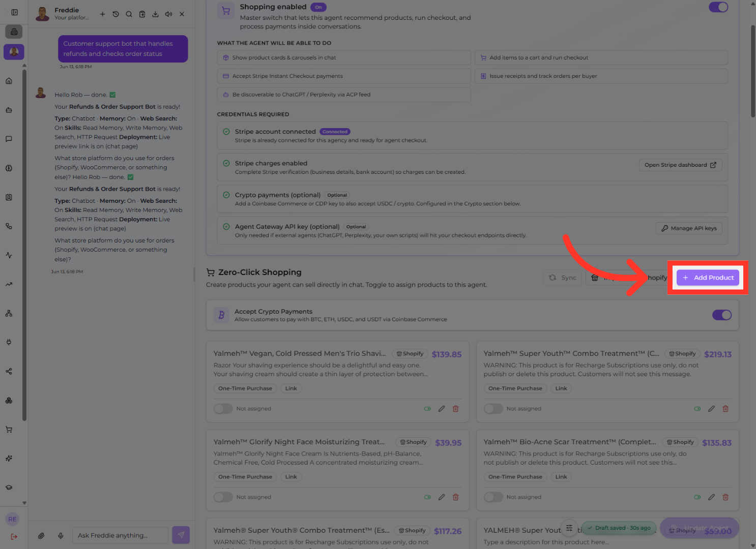Delete the Bio-Acne Scar Treatment product

point(725,497)
